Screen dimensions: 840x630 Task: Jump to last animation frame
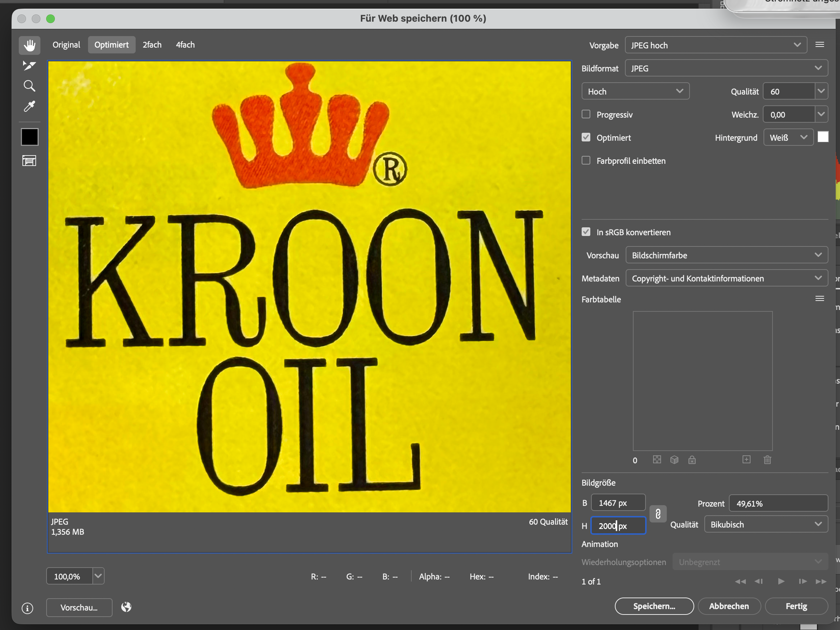[x=821, y=581]
